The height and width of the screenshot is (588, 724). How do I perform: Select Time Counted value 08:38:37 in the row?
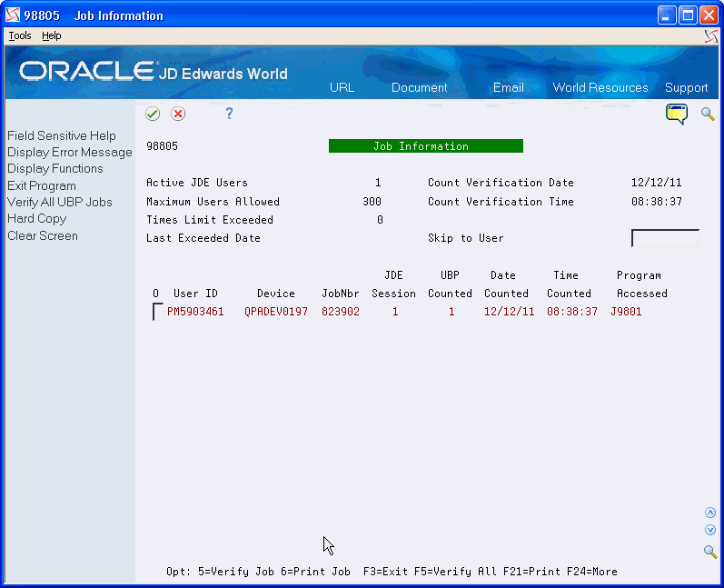[572, 312]
